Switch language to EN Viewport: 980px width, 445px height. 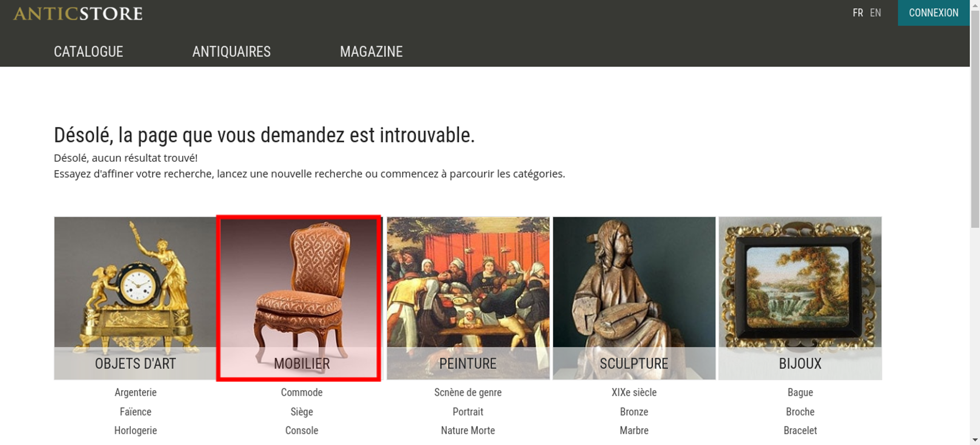click(x=875, y=13)
